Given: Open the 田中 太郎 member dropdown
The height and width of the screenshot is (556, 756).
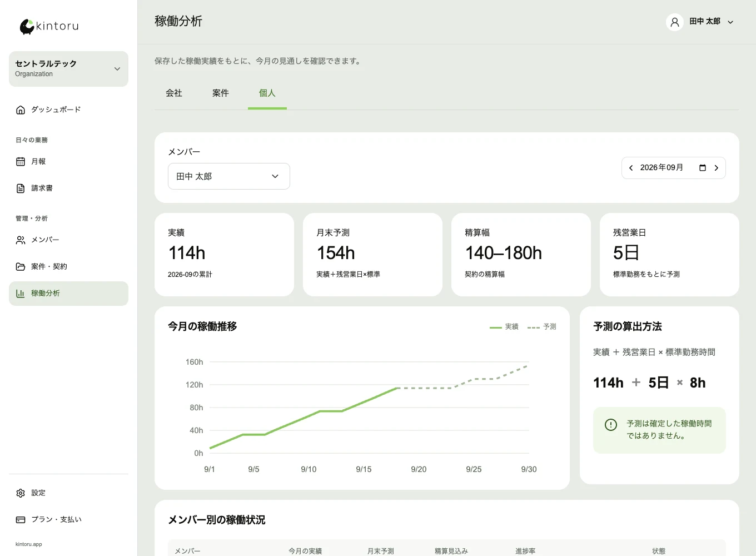Looking at the screenshot, I should [x=229, y=176].
